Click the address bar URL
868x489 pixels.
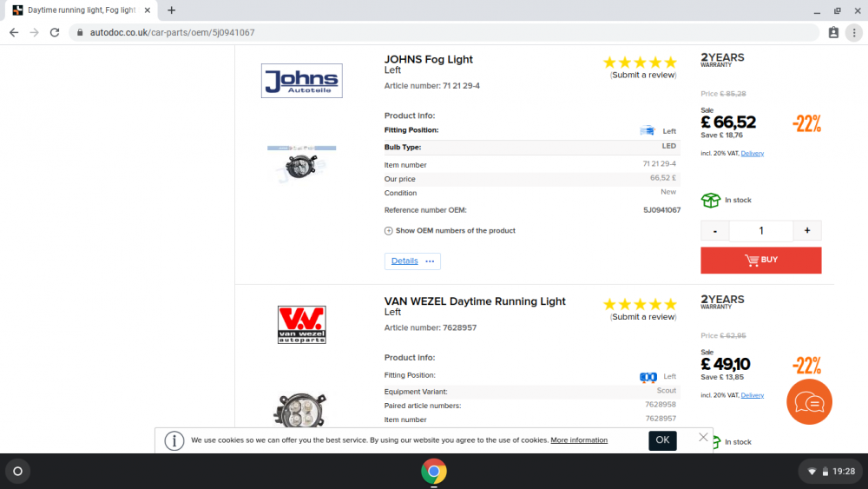pyautogui.click(x=172, y=33)
